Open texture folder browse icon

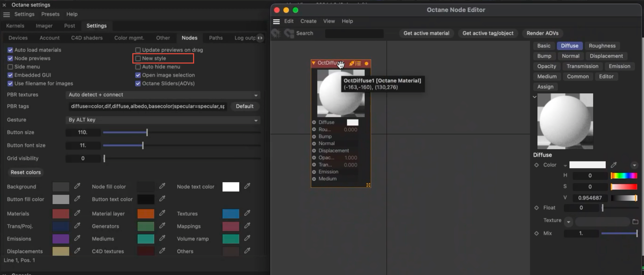point(635,222)
